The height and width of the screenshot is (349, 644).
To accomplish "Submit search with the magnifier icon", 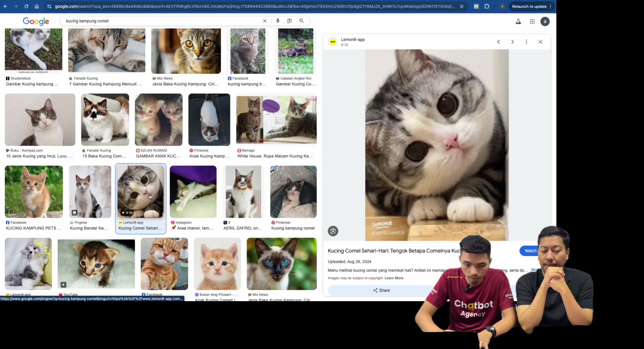I will tap(301, 21).
